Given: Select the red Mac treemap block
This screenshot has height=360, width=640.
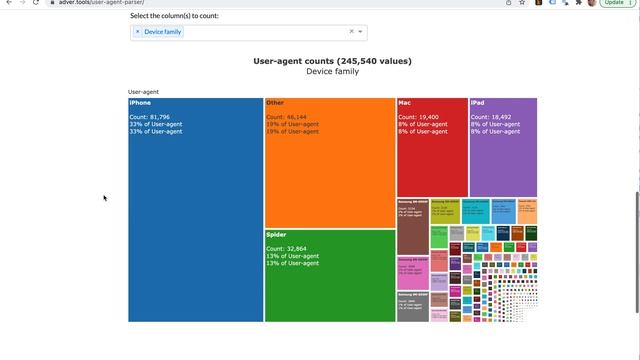Looking at the screenshot, I should [433, 147].
